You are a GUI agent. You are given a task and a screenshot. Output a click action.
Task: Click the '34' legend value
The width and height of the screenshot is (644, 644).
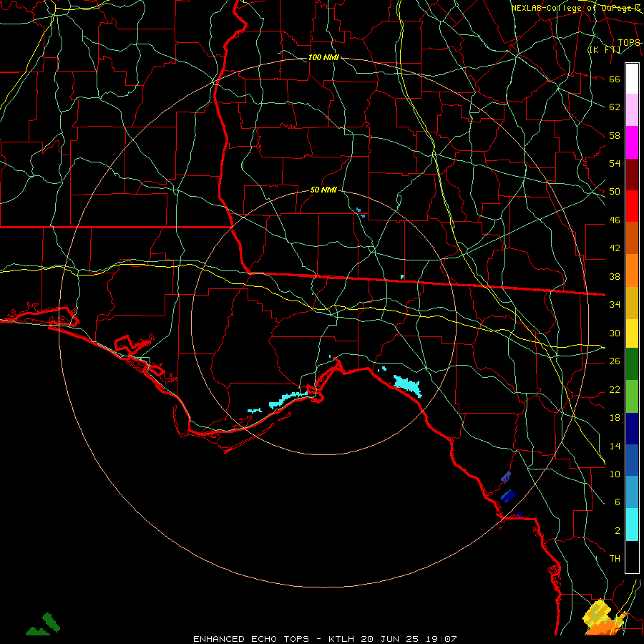(615, 304)
